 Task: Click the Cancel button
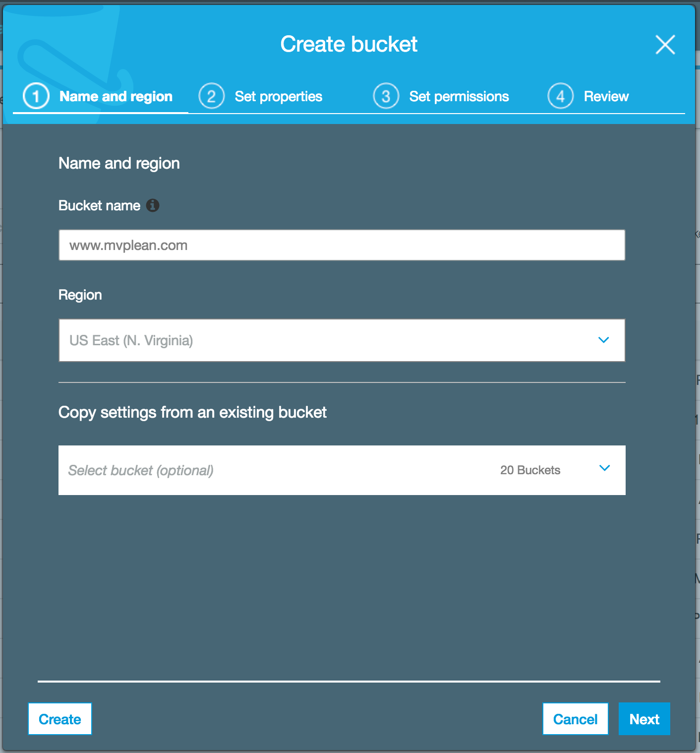point(575,719)
